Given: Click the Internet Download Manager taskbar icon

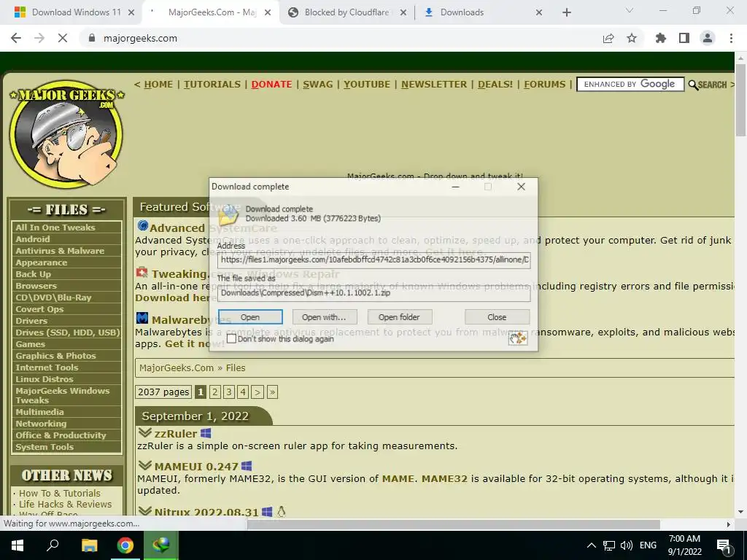Looking at the screenshot, I should coord(161,545).
